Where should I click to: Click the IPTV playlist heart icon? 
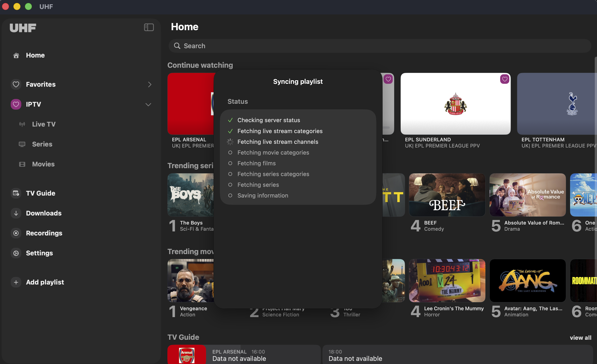point(16,104)
